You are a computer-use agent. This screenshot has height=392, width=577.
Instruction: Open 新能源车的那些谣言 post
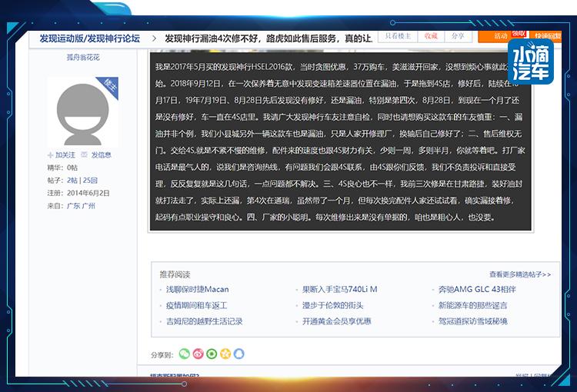472,306
